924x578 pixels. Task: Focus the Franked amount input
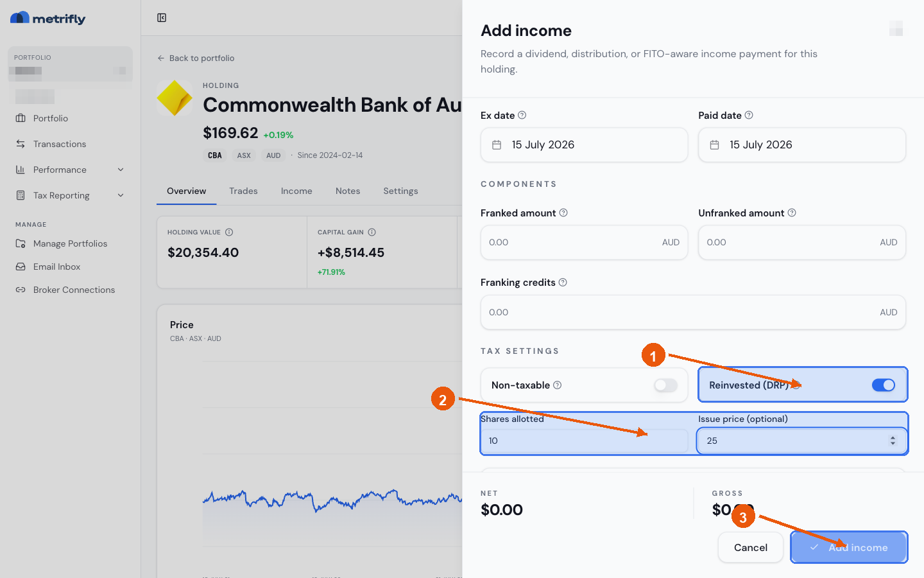pyautogui.click(x=584, y=242)
